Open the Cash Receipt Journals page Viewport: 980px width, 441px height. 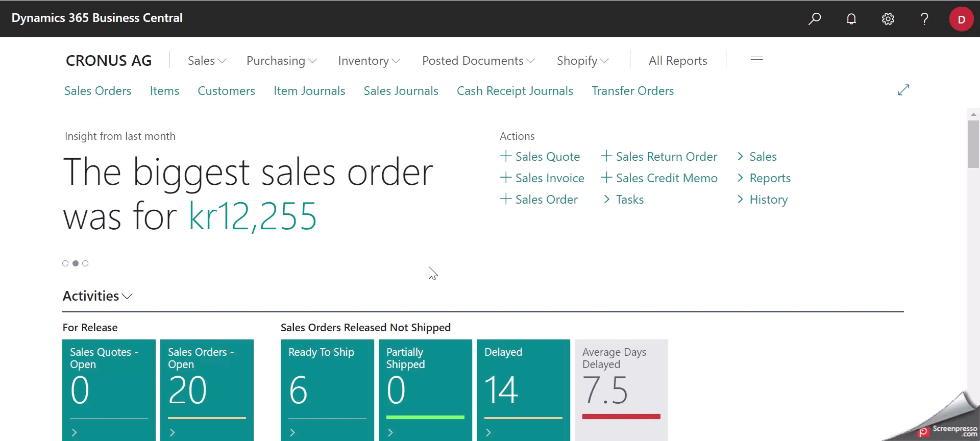point(514,91)
